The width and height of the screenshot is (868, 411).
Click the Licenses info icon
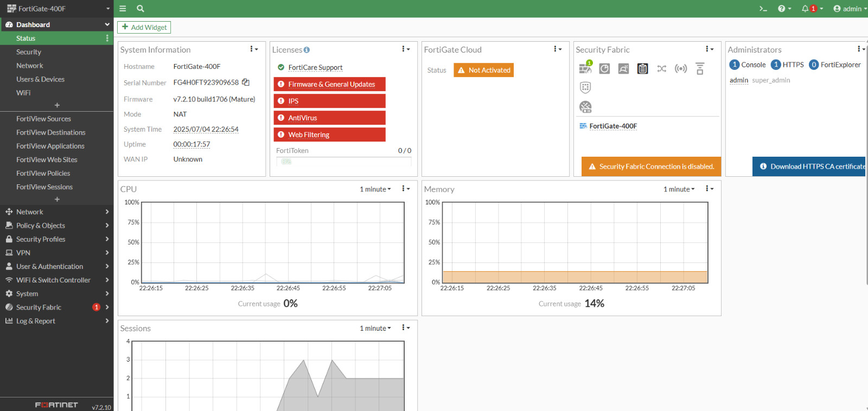click(x=307, y=50)
